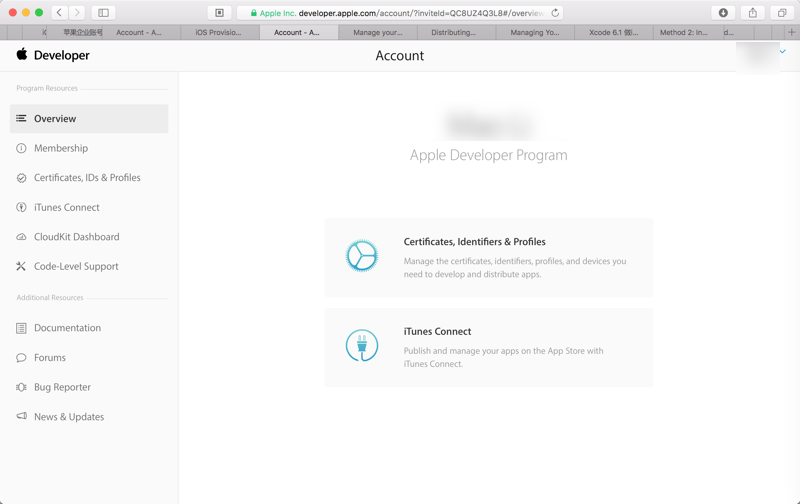This screenshot has width=800, height=504.
Task: Switch to the iOS Provisio... tab
Action: click(x=220, y=32)
